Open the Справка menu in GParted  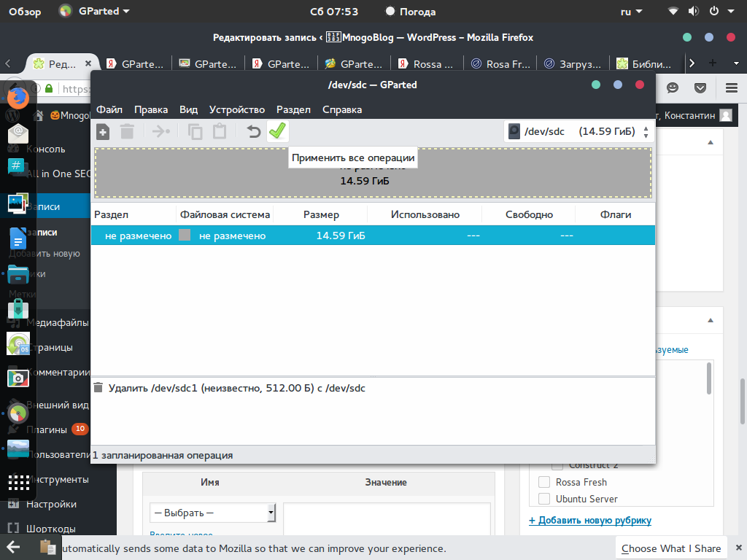click(342, 109)
